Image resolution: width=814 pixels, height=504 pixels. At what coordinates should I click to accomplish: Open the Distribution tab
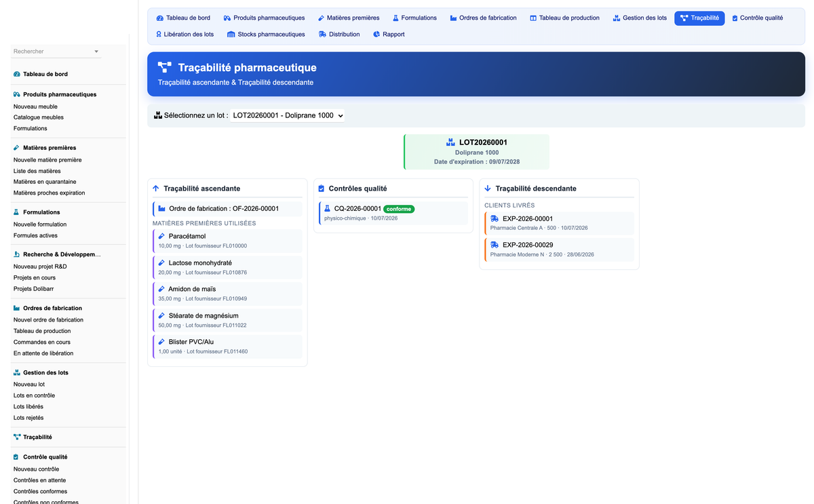(339, 34)
